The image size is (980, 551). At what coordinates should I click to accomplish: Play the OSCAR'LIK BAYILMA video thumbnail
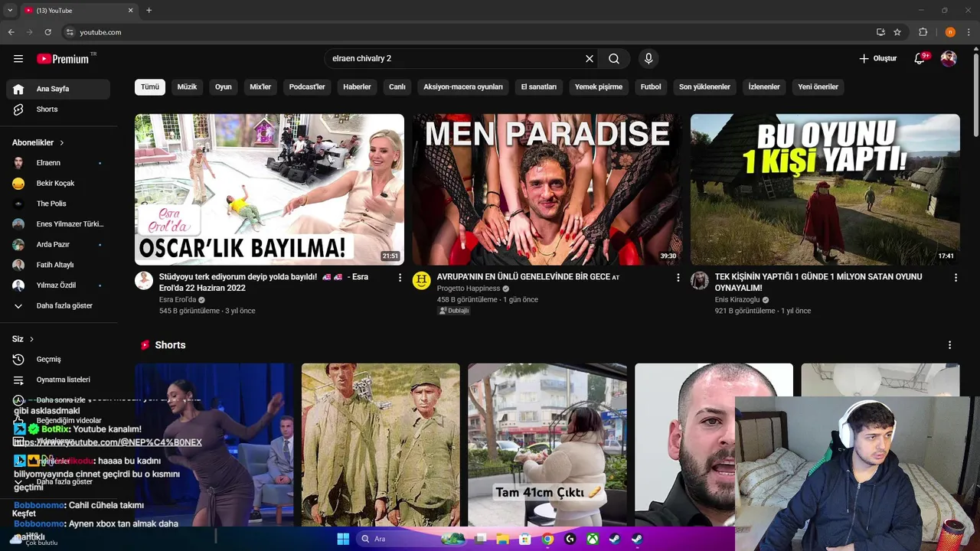(x=269, y=189)
